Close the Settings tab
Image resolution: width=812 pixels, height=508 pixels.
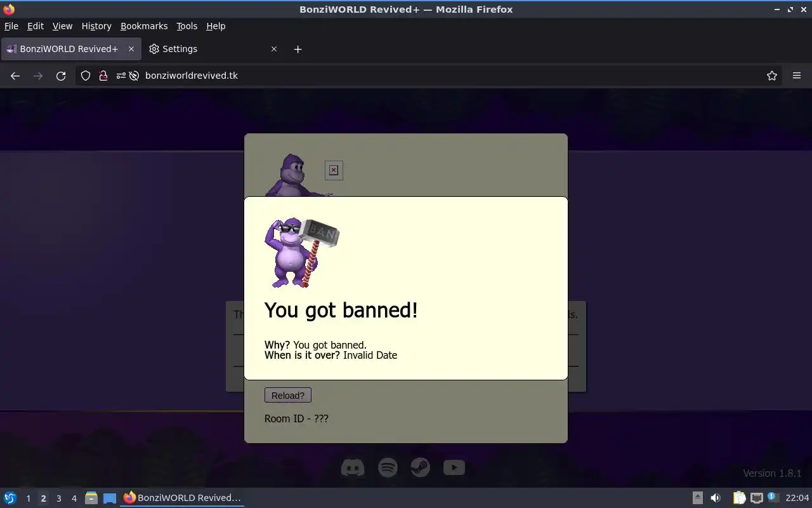point(274,49)
